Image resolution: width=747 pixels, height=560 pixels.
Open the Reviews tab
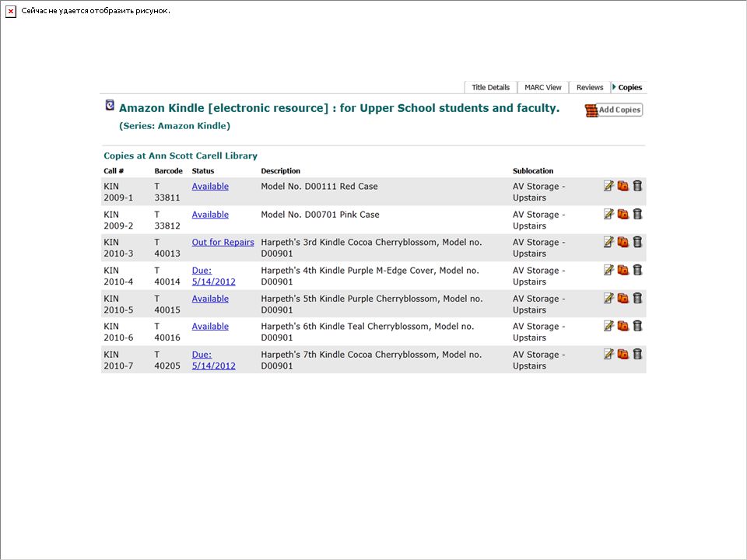tap(589, 87)
